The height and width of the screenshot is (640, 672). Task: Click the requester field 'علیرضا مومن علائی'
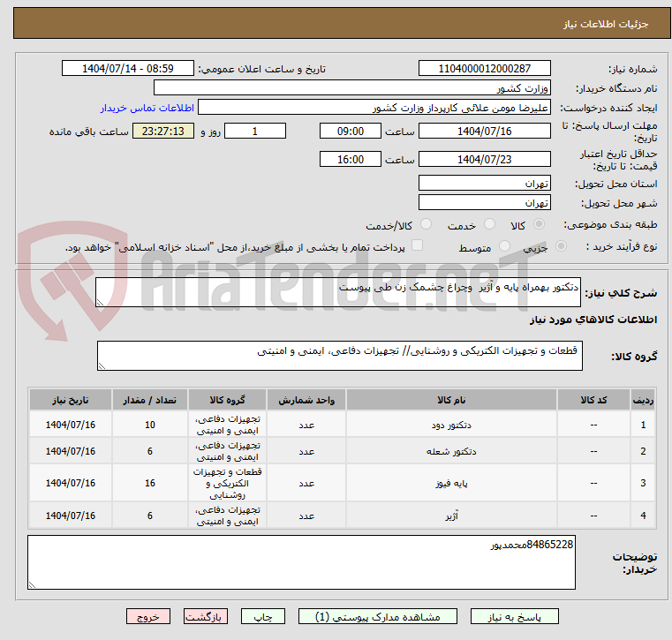pyautogui.click(x=374, y=108)
